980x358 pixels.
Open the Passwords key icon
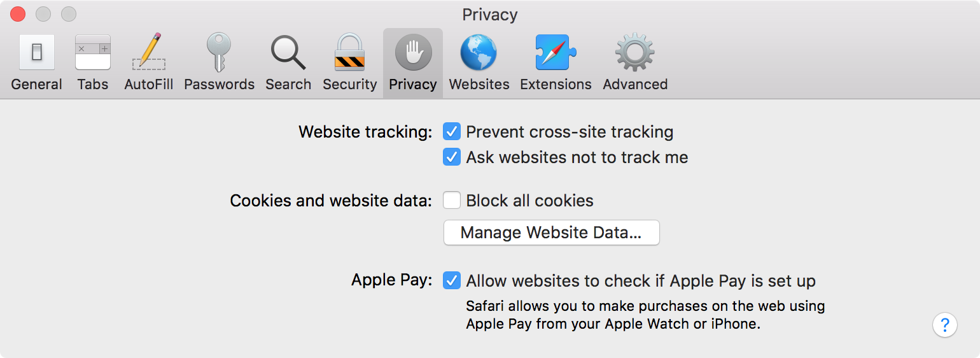pos(219,52)
